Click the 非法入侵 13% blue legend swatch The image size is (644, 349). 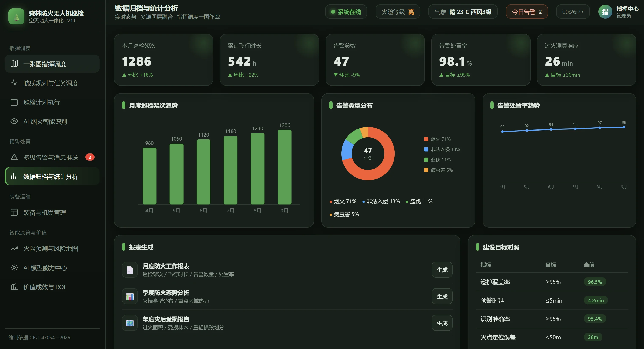[426, 149]
